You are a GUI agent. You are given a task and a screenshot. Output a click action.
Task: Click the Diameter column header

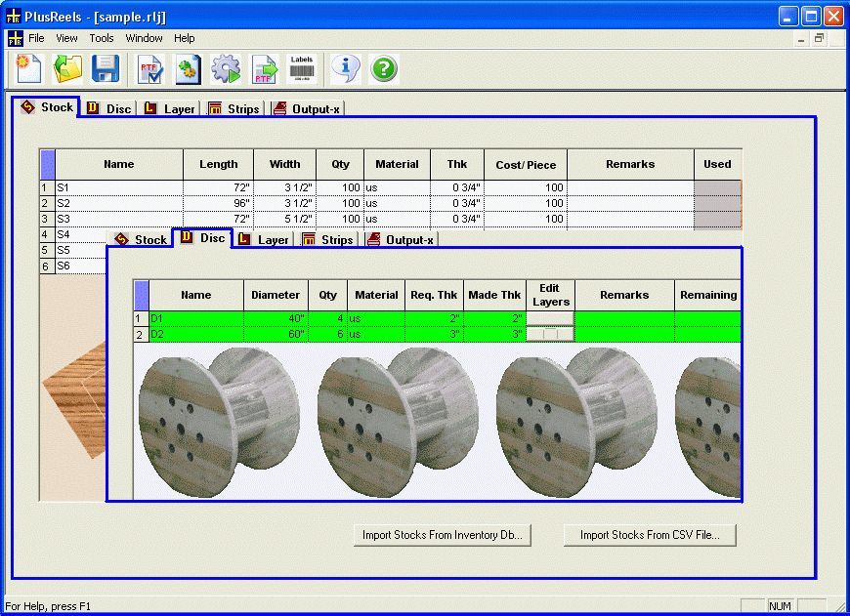coord(276,295)
